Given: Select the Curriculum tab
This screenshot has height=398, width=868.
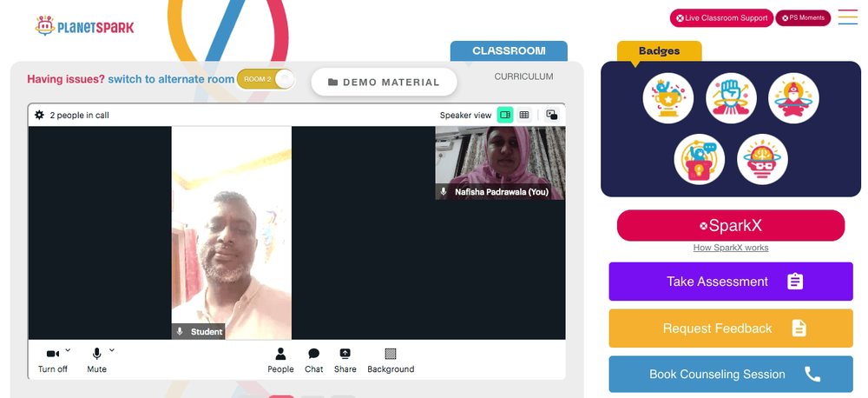Looking at the screenshot, I should pyautogui.click(x=523, y=76).
